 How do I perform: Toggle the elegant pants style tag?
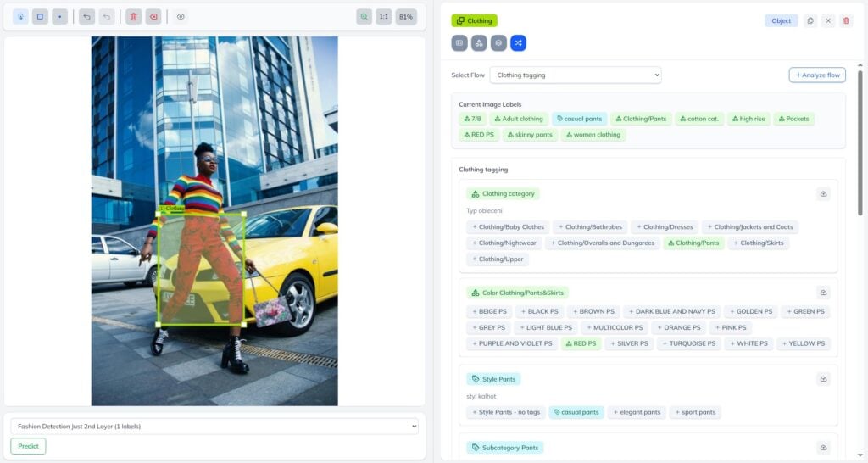[x=636, y=412]
